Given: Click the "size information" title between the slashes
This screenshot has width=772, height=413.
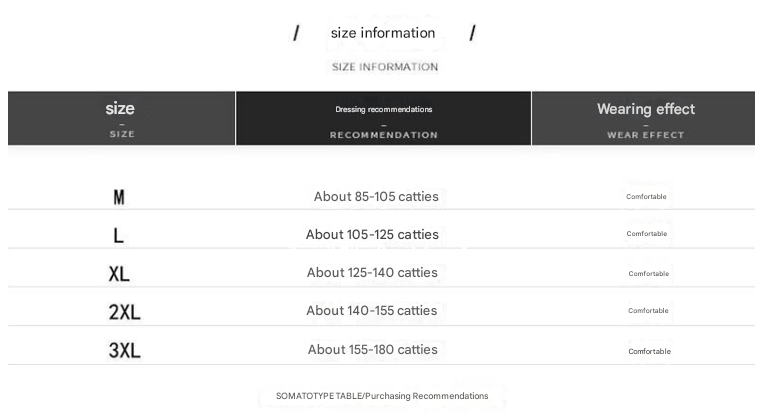Looking at the screenshot, I should 383,33.
